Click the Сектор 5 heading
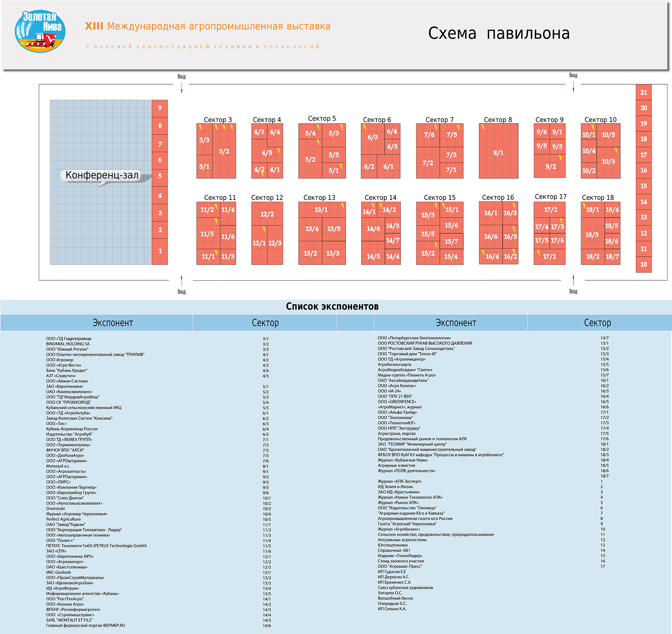Viewport: 672px width, 634px height. 322,118
